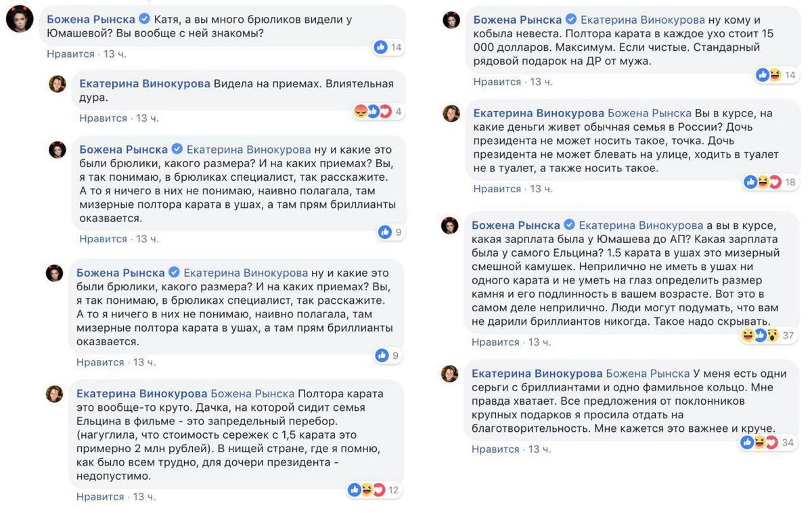
Task: Click avatar beside "на какие деньги живет" comment
Action: (x=451, y=113)
